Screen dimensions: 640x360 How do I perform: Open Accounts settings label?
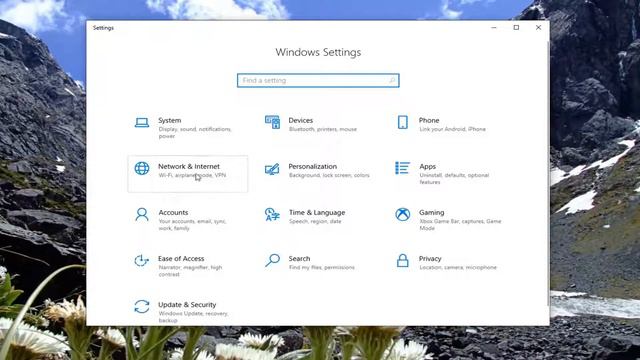173,213
